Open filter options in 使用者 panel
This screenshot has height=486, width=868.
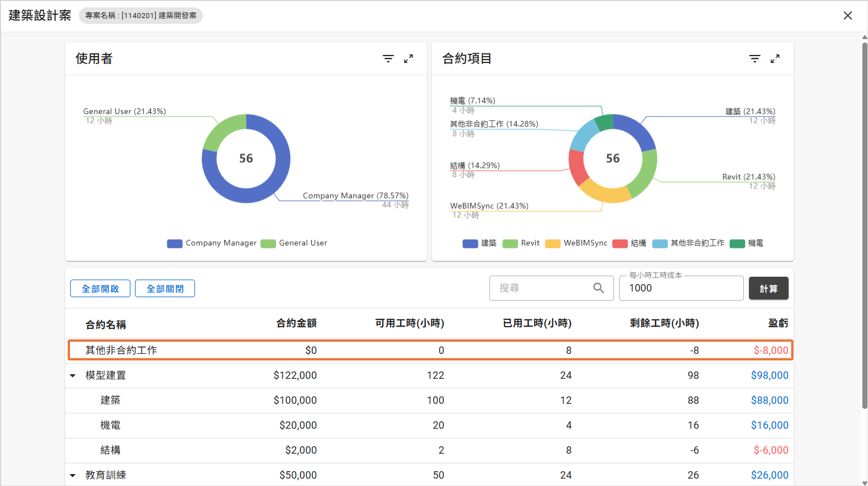click(x=388, y=58)
